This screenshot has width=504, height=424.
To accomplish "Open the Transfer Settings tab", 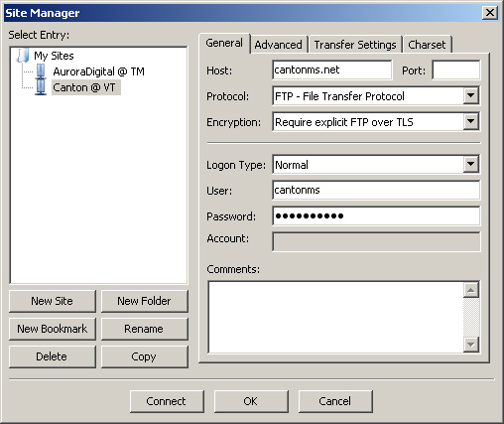I will (x=355, y=45).
